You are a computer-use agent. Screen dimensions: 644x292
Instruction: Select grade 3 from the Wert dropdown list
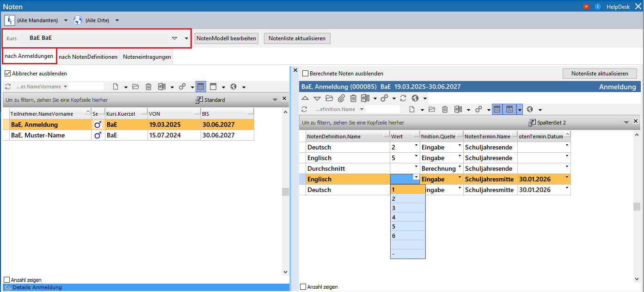point(407,208)
